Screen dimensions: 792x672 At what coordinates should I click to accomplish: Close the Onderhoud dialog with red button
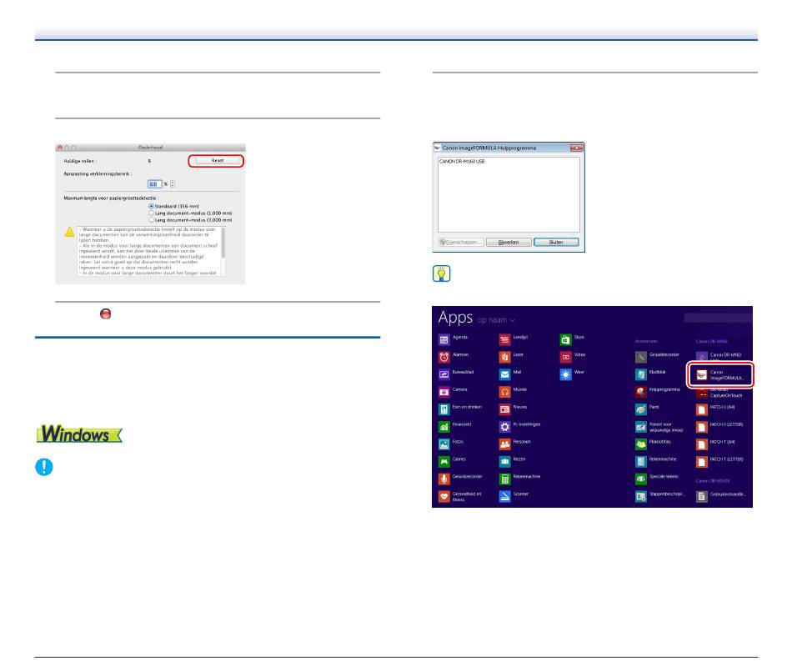tap(59, 148)
